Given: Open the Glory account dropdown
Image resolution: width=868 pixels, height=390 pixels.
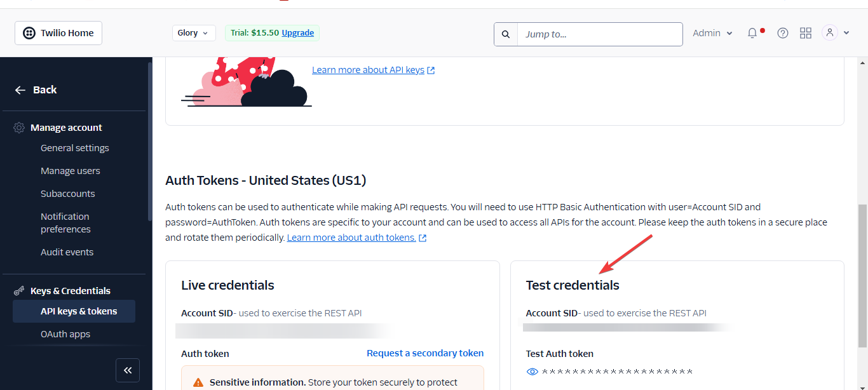Looking at the screenshot, I should click(x=194, y=33).
